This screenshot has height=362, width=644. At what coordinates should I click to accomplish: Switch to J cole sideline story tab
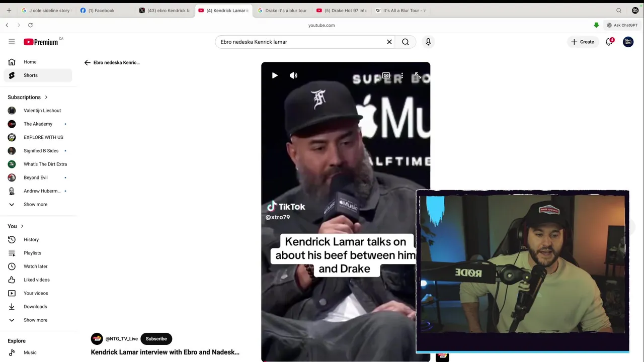click(46, 10)
